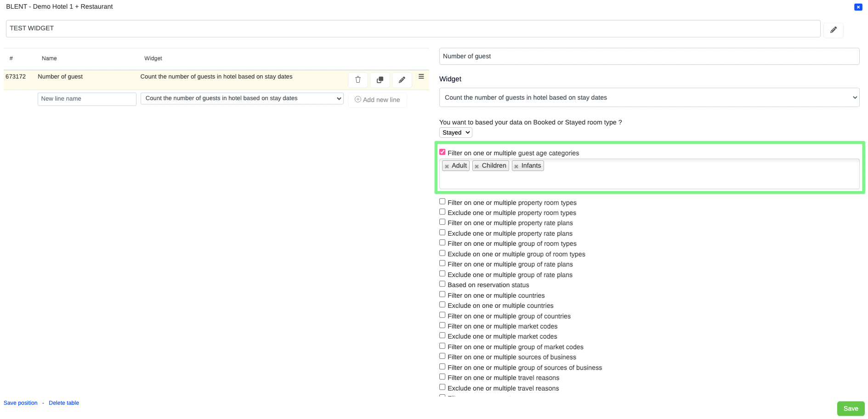
Task: Click the Save position link
Action: [21, 403]
